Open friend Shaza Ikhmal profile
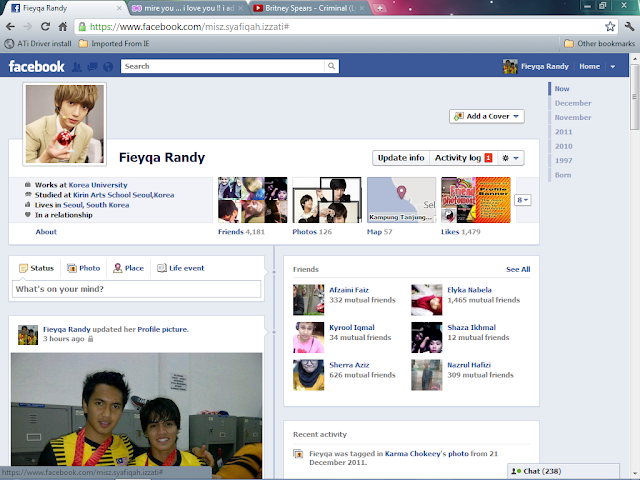The image size is (640, 480). (471, 328)
